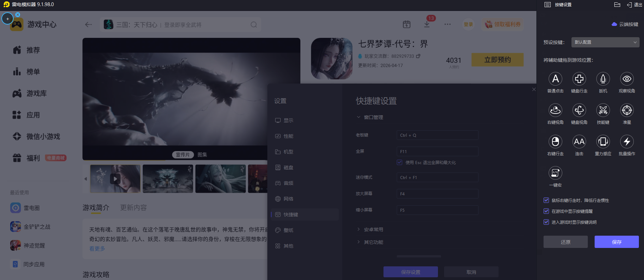The width and height of the screenshot is (644, 280).
Task: Open the 性能 settings tab
Action: 288,136
